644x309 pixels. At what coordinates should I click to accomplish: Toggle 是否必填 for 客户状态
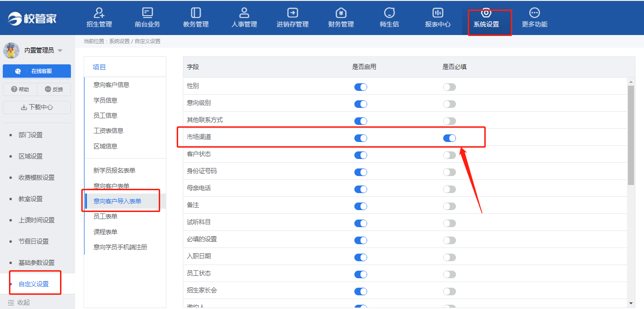coord(449,155)
